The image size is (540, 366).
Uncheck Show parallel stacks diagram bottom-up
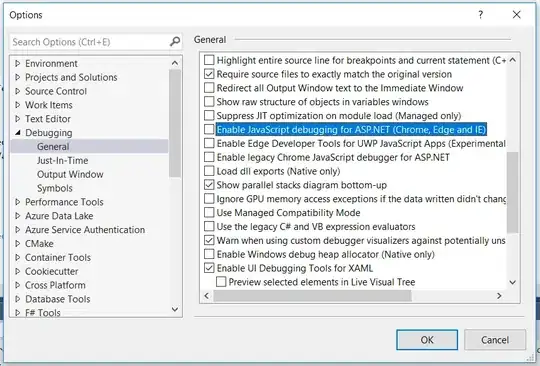pos(209,185)
